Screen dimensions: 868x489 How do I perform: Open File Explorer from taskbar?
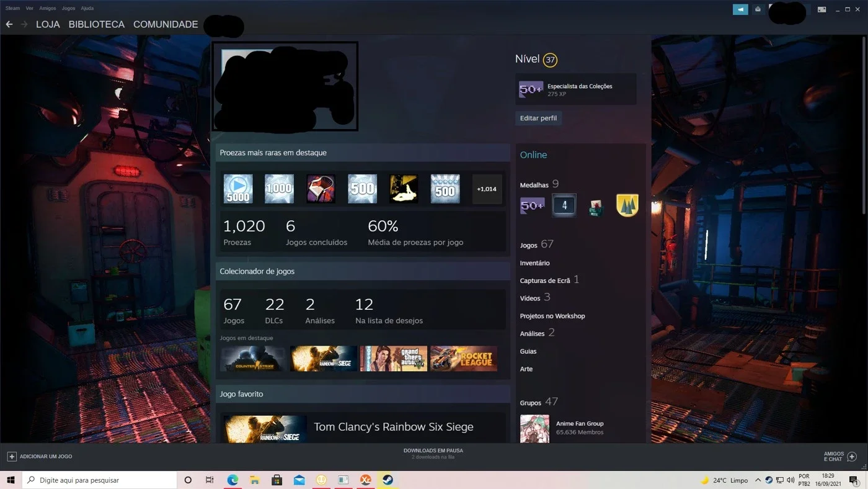click(254, 480)
